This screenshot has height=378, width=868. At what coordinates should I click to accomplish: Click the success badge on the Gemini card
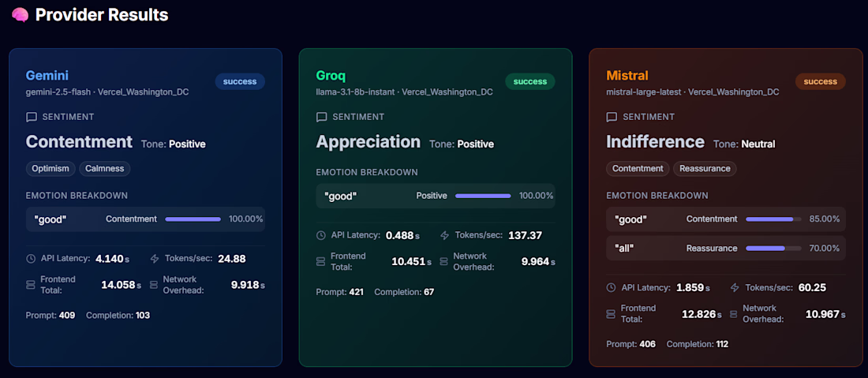(240, 81)
